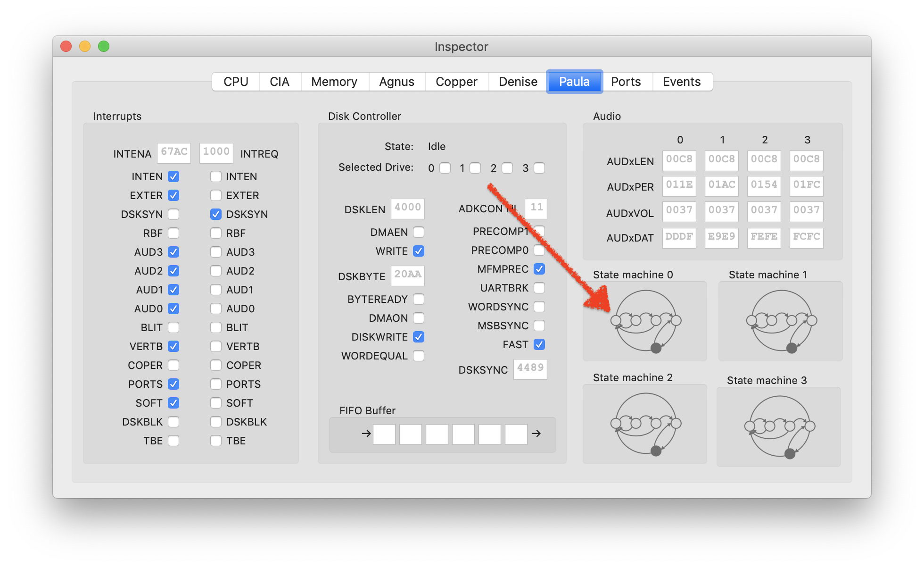Toggle the DMAON checkbox

(x=419, y=318)
